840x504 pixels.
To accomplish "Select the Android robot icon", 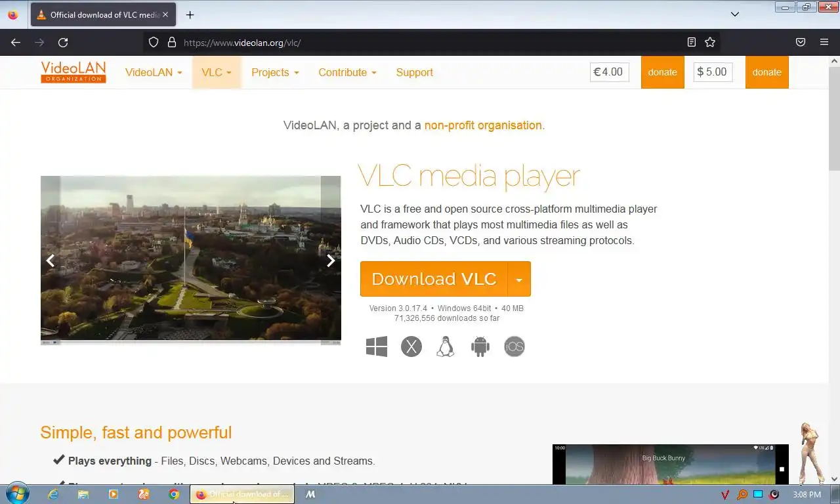I will tap(480, 346).
